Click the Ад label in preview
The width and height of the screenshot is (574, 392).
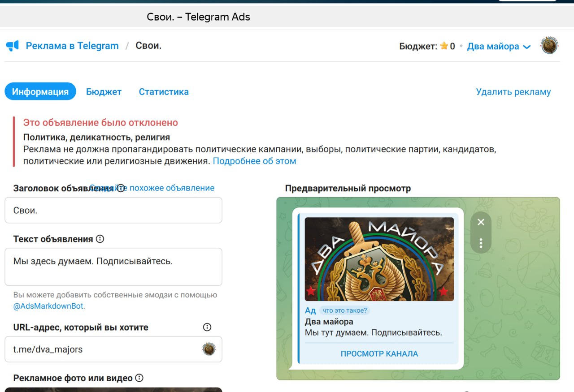click(310, 310)
